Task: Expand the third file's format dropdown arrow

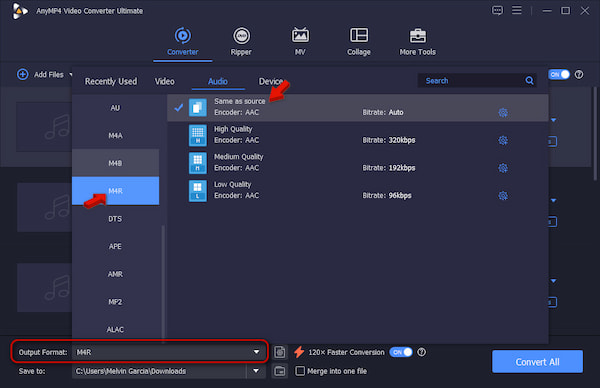Action: point(553,281)
